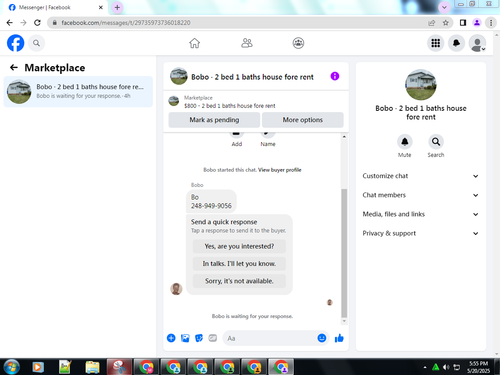Click the message input field Aa

click(270, 338)
